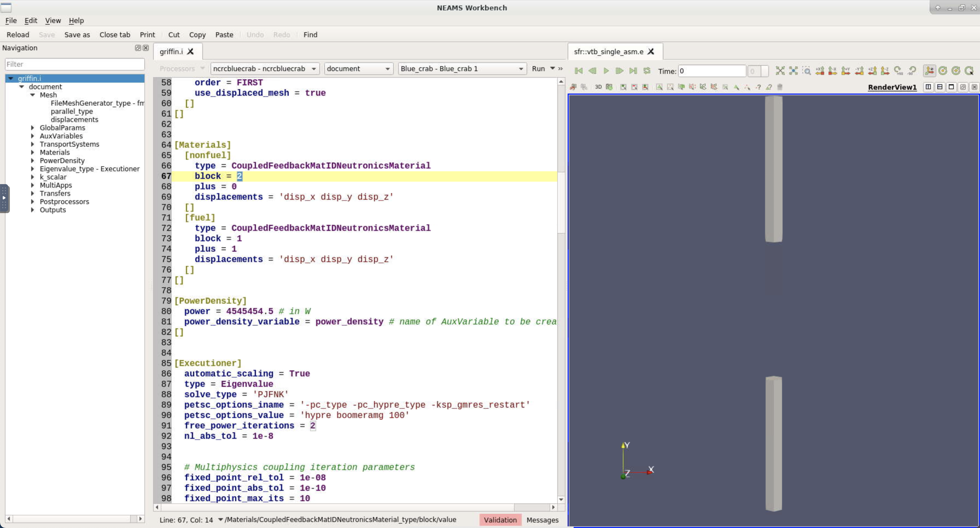
Task: Click Reload in toolbar
Action: point(18,35)
